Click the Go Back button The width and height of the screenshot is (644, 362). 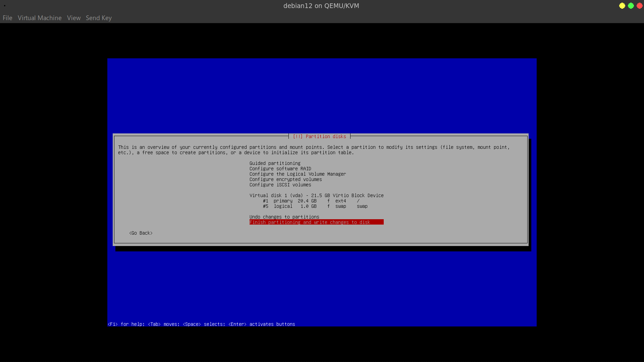[141, 233]
